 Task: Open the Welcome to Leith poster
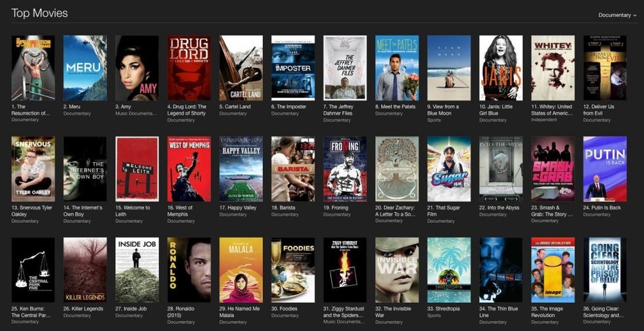(137, 169)
